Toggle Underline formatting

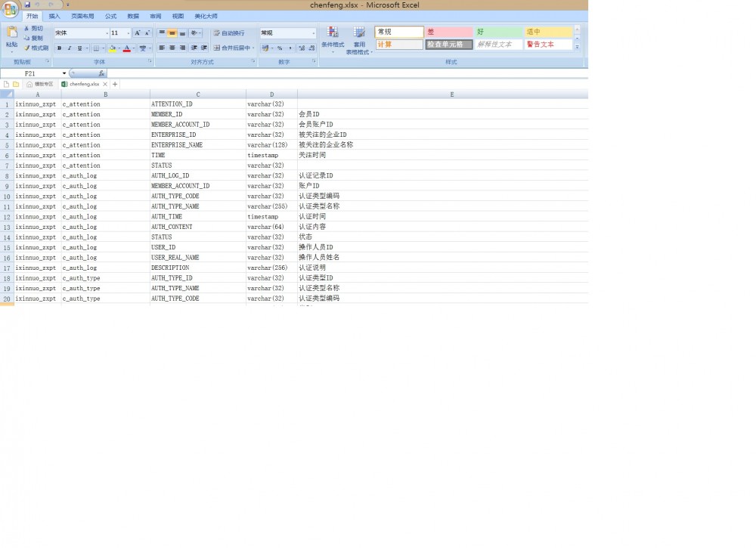(79, 48)
